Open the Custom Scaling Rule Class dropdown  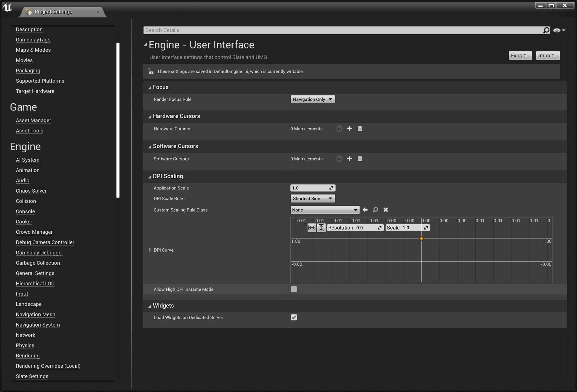(x=325, y=210)
